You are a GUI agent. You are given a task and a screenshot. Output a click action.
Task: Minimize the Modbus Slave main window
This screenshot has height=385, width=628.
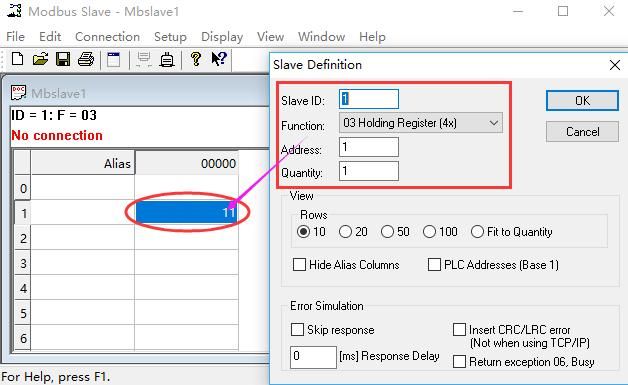[518, 11]
